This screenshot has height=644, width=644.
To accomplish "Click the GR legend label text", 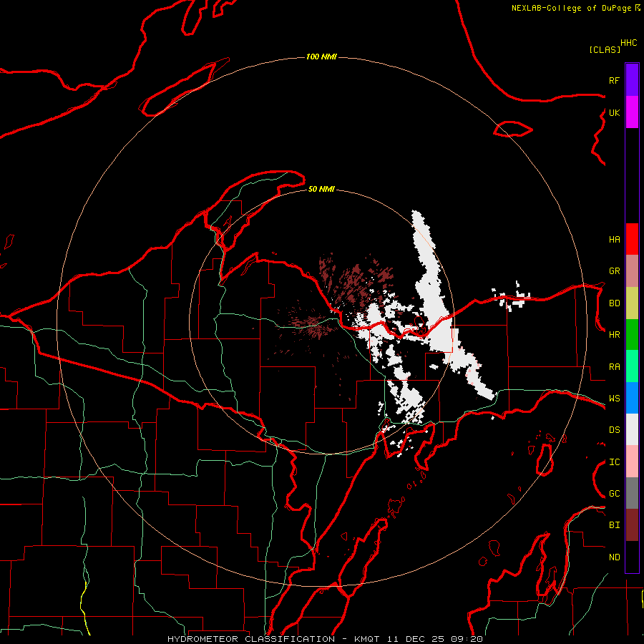I will click(x=615, y=270).
